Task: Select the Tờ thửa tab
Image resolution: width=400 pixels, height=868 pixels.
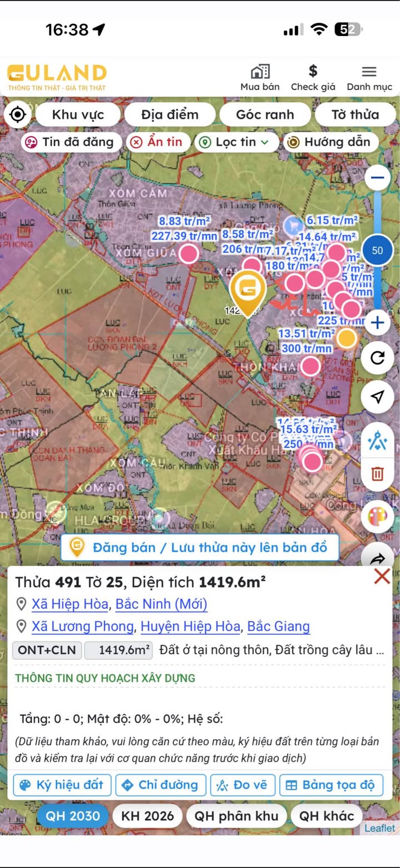Action: [355, 115]
